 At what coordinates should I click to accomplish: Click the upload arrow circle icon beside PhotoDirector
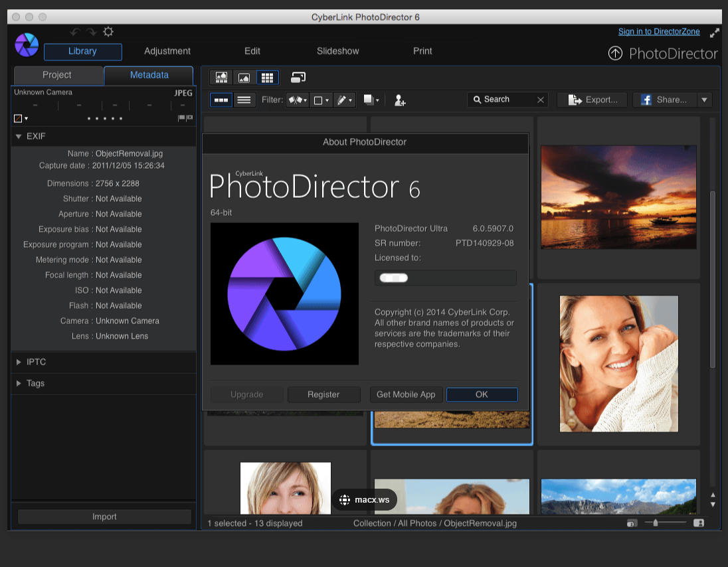[615, 53]
